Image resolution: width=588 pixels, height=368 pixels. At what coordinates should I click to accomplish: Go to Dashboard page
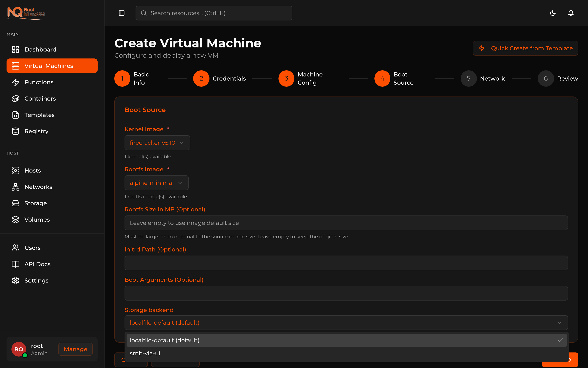pos(52,49)
